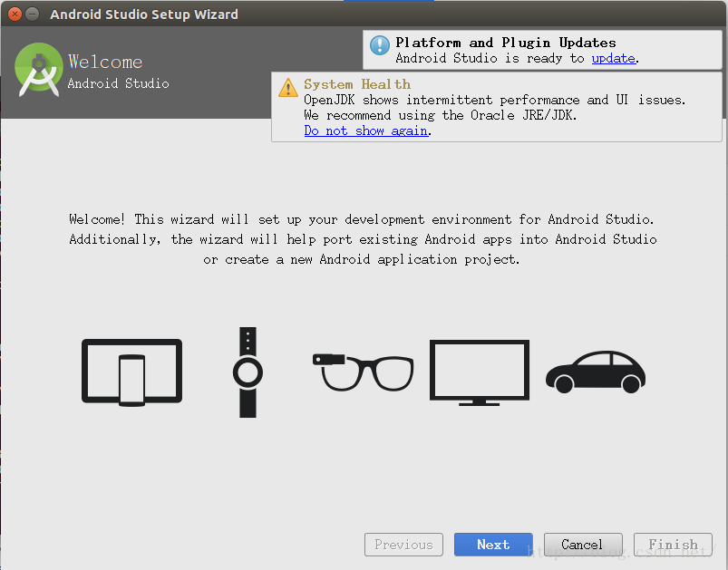Click the 'Platform and Plugin Updates' notification heading
728x570 pixels.
[x=505, y=43]
